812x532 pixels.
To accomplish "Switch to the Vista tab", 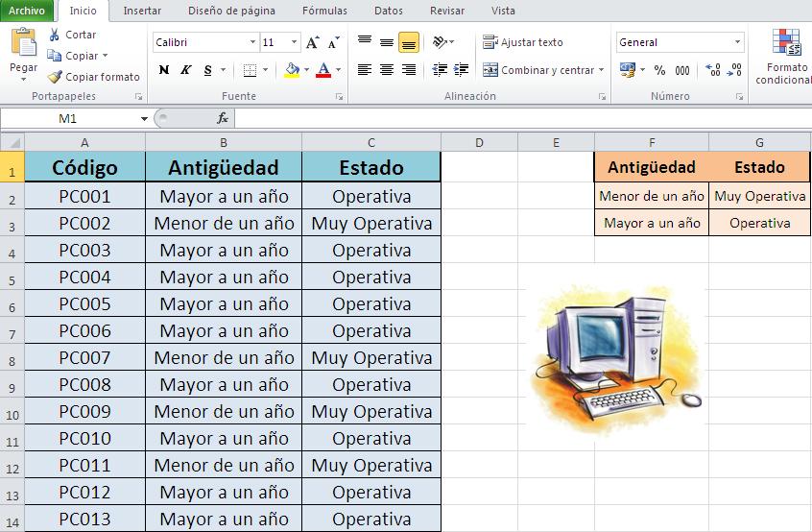I will coord(503,11).
